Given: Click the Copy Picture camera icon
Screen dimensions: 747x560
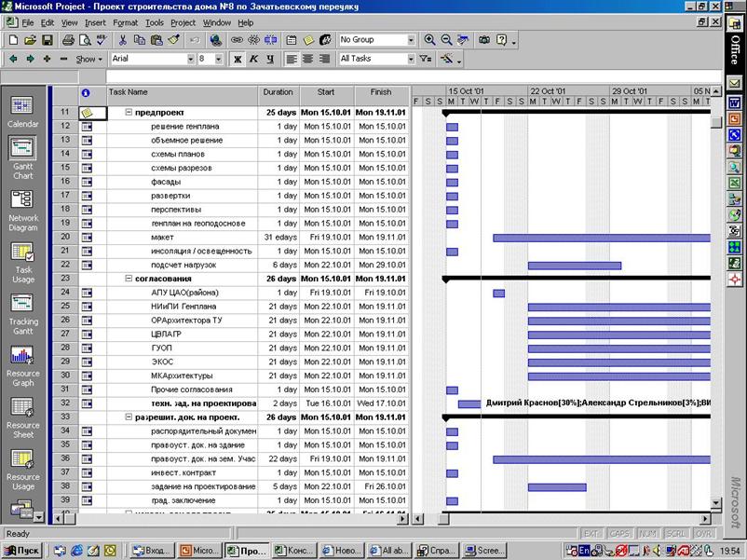Looking at the screenshot, I should [x=484, y=40].
